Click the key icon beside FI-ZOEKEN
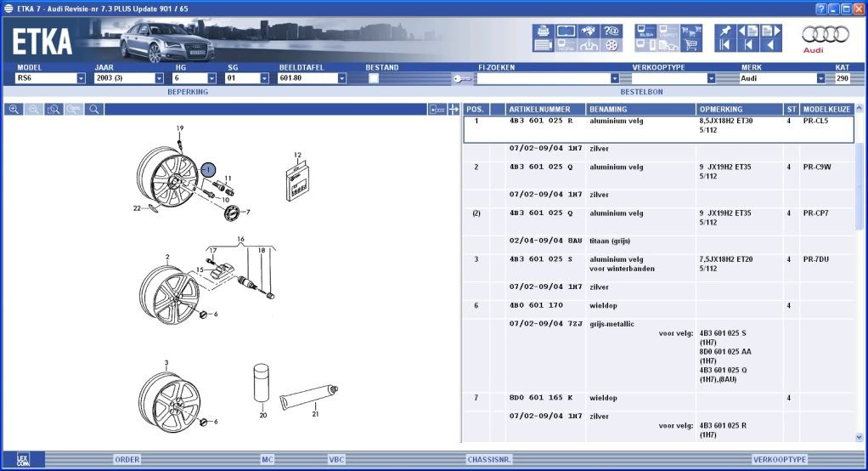Image resolution: width=868 pixels, height=471 pixels. [462, 79]
